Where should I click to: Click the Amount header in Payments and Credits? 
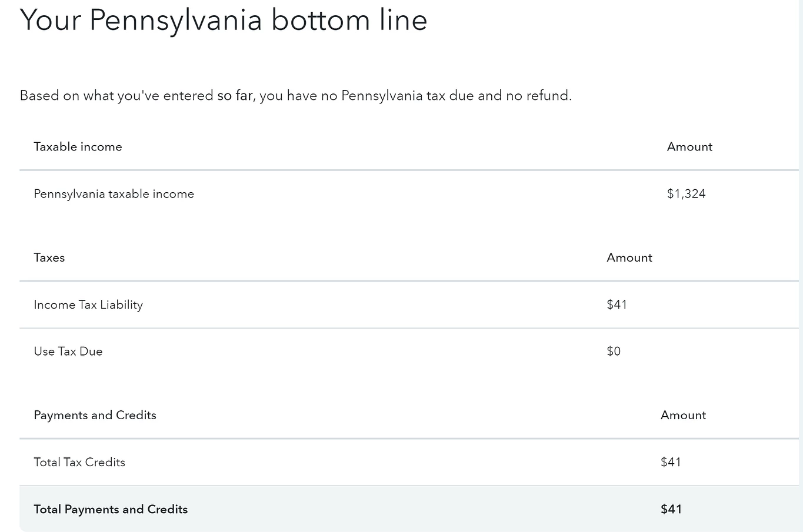click(x=683, y=415)
